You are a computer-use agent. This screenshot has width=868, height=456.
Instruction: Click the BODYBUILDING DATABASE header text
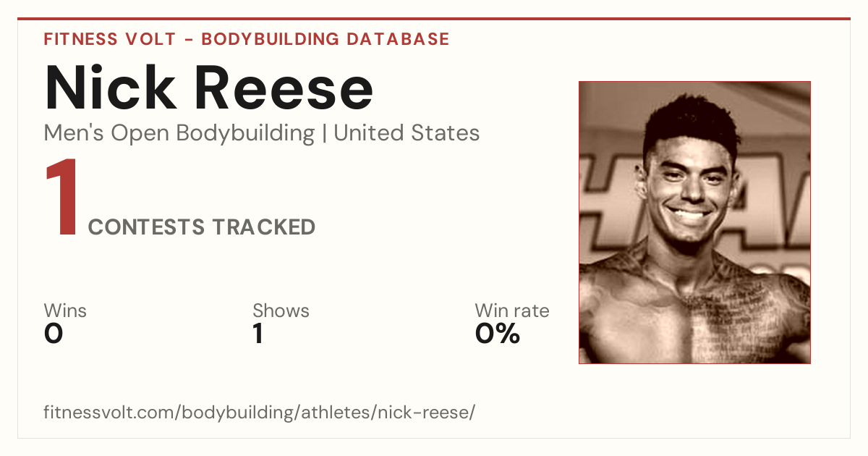coord(325,39)
